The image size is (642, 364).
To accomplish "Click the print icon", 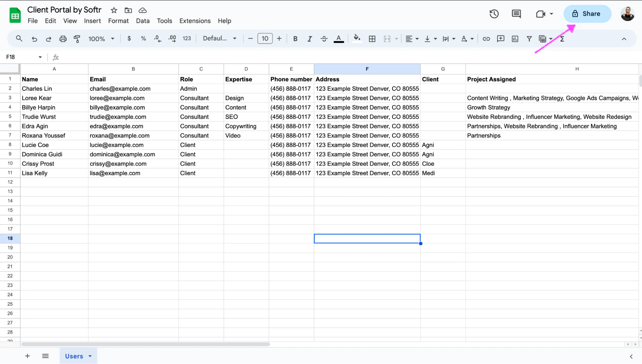I will click(x=63, y=39).
